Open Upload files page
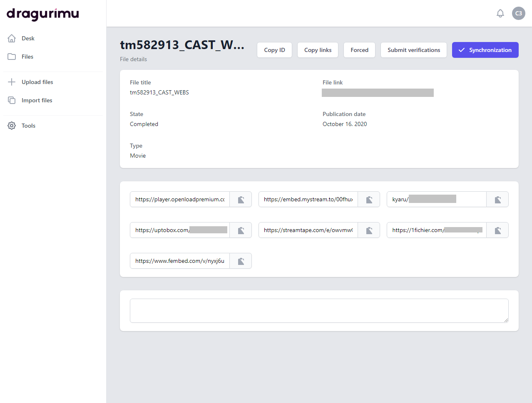The image size is (532, 403). tap(37, 82)
